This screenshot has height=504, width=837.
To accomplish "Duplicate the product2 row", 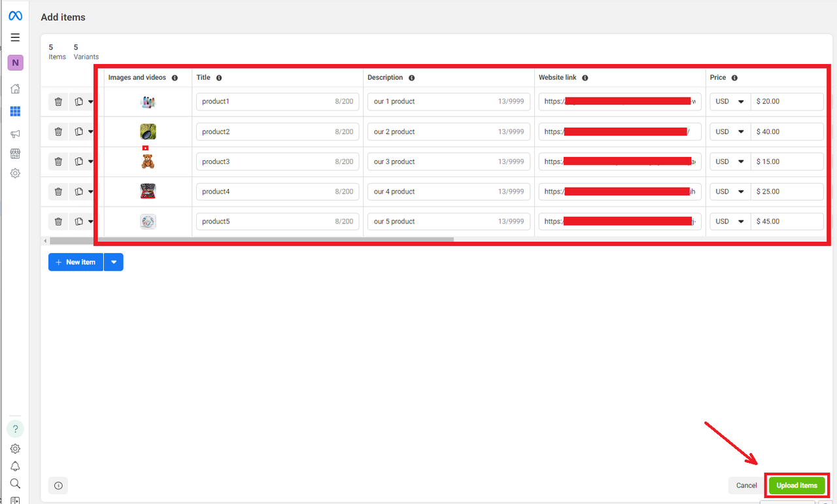I will (78, 131).
